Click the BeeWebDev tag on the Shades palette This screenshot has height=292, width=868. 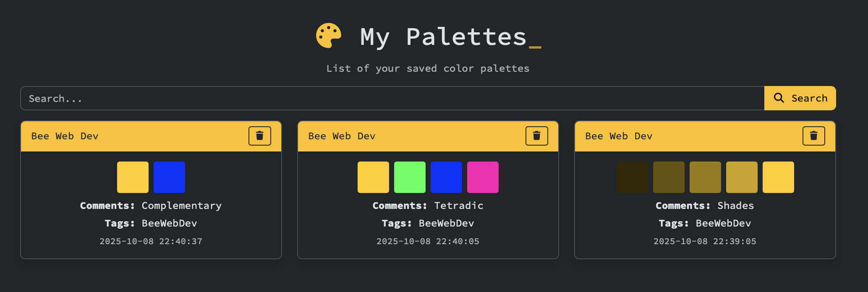click(x=723, y=223)
